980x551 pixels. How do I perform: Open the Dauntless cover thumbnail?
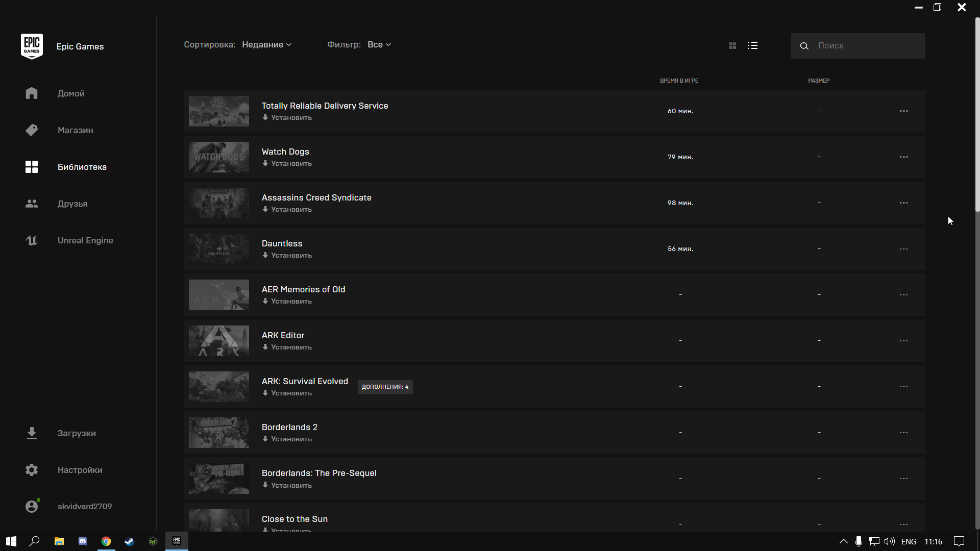pos(219,249)
